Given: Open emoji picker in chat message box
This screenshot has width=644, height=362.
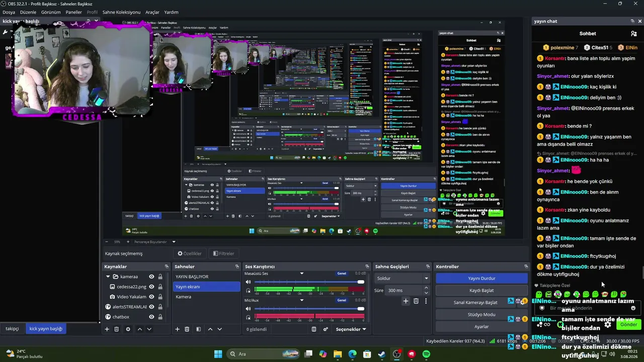Looking at the screenshot, I should click(x=633, y=308).
